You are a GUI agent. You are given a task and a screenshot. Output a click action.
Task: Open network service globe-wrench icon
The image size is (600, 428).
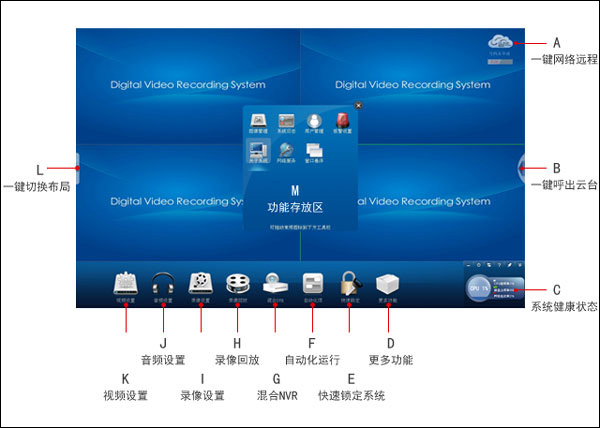(x=286, y=150)
